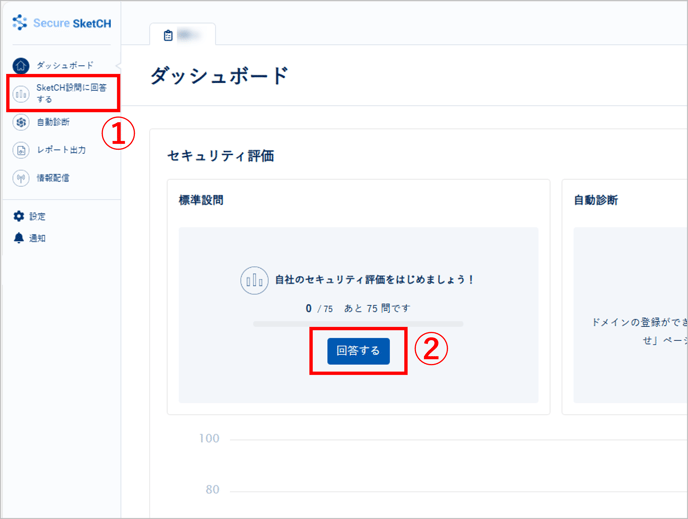Screen dimensions: 688x519
Task: Open レポート出力 menu item
Action: click(61, 150)
